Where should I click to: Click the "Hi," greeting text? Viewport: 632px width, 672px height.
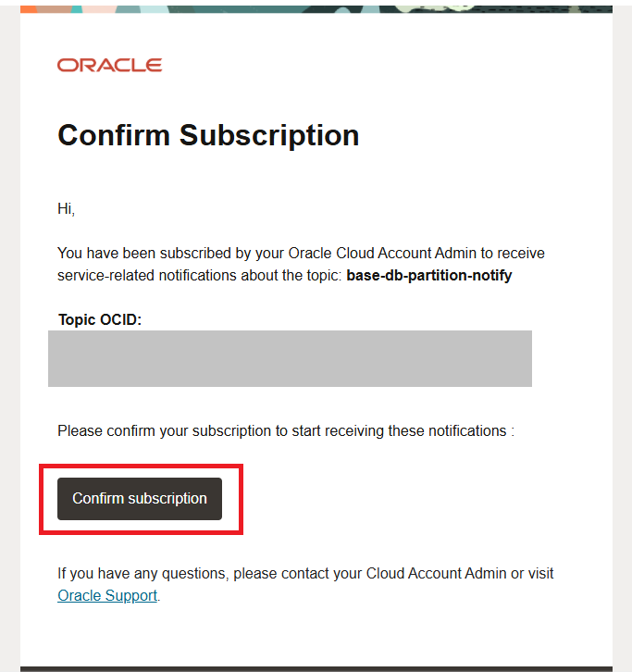(x=66, y=208)
